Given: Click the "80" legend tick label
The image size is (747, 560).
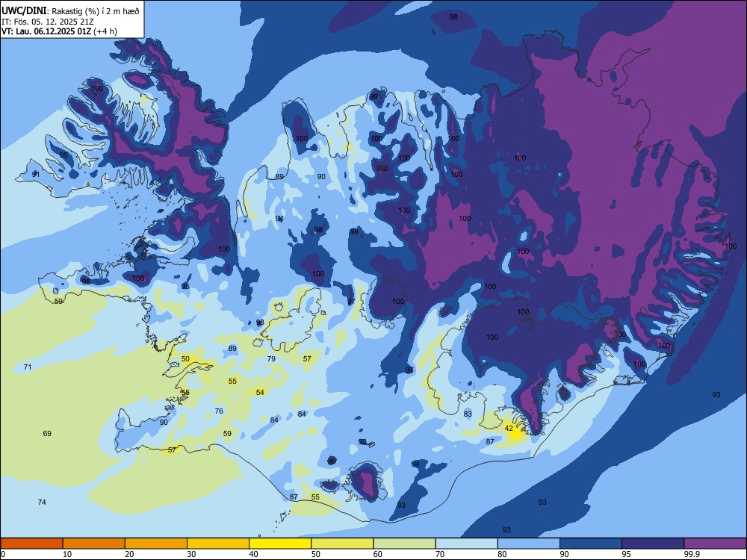Looking at the screenshot, I should tap(502, 554).
